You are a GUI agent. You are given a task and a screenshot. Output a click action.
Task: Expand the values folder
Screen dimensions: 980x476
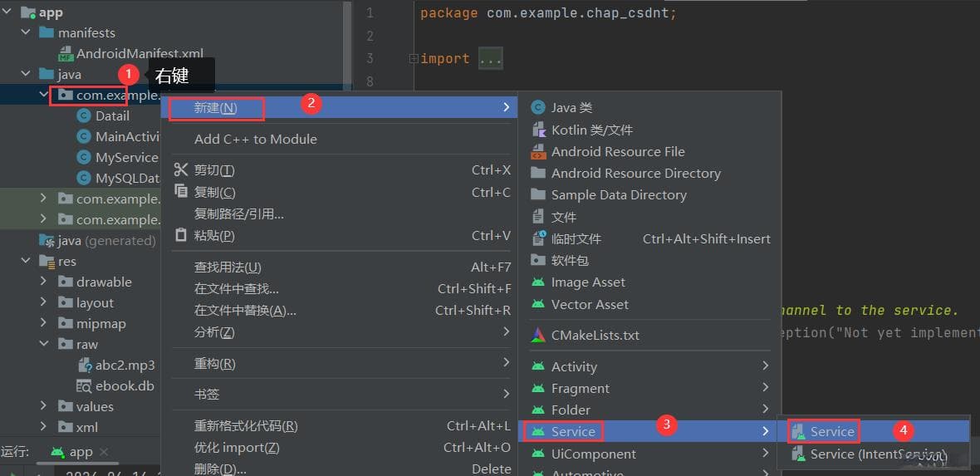click(43, 406)
